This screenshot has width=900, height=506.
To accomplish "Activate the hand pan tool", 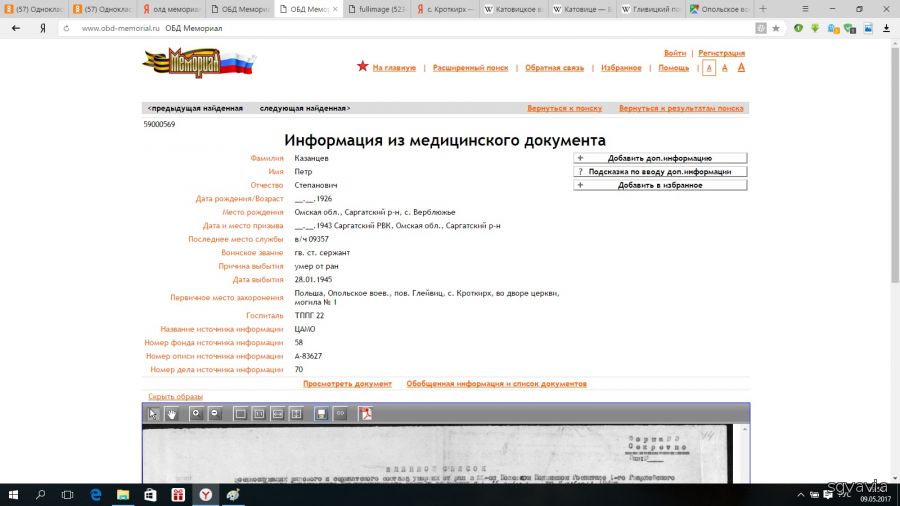I will [x=171, y=413].
